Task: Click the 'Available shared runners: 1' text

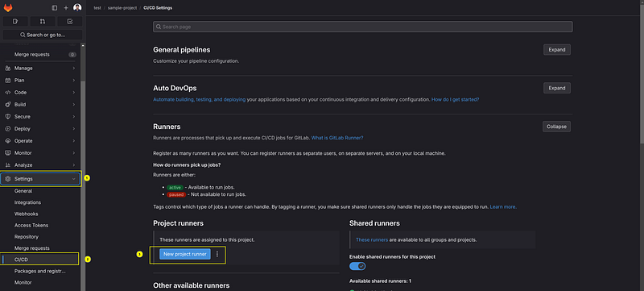Action: (380, 281)
